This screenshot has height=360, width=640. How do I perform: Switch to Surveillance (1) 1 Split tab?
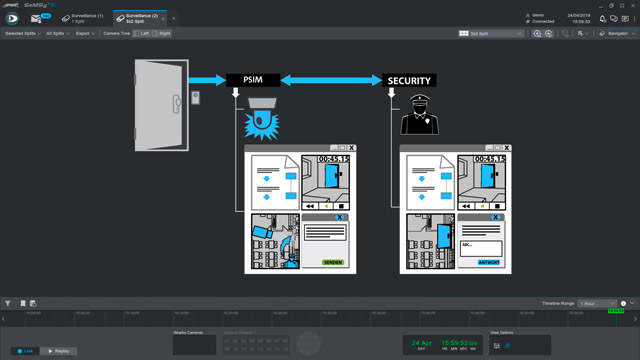pos(83,18)
